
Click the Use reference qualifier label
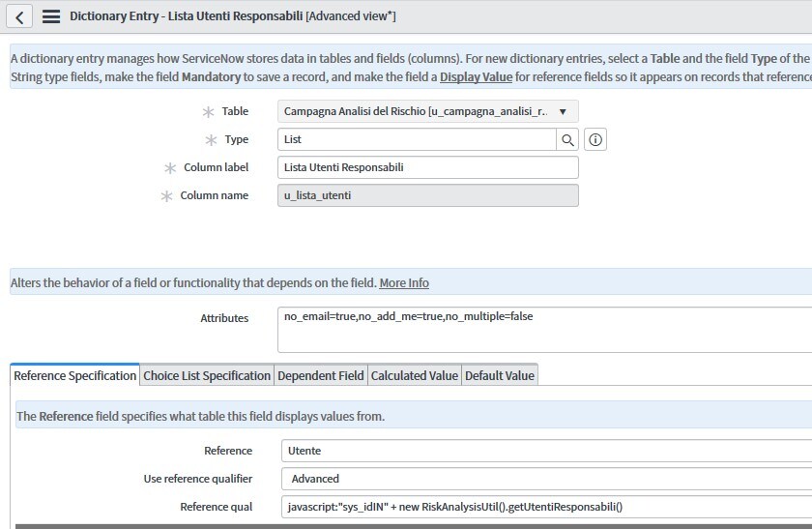point(198,479)
